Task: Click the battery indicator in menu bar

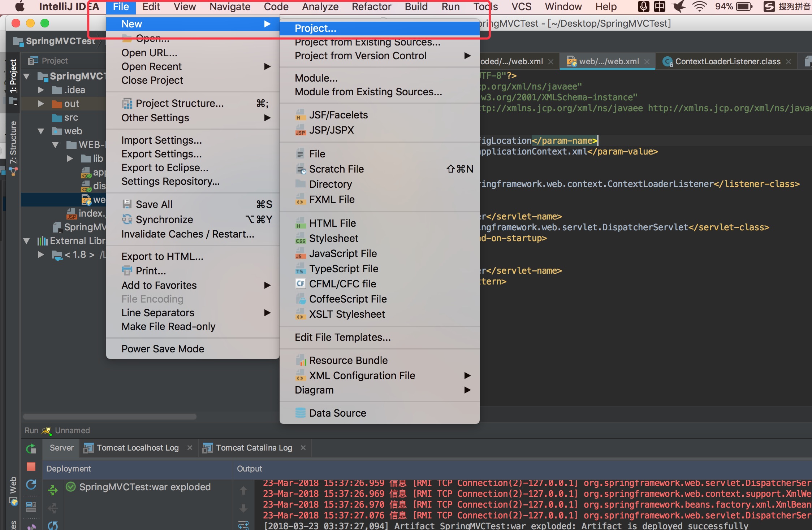Action: click(x=744, y=6)
